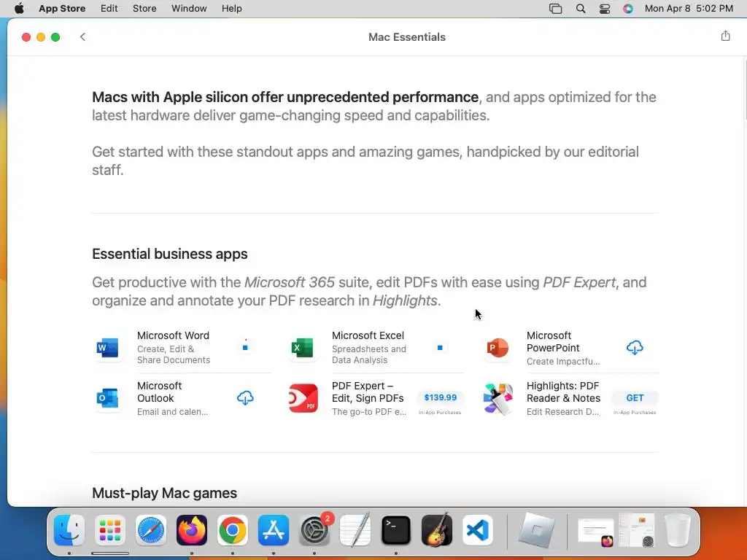Open the share button in title bar

tap(725, 36)
